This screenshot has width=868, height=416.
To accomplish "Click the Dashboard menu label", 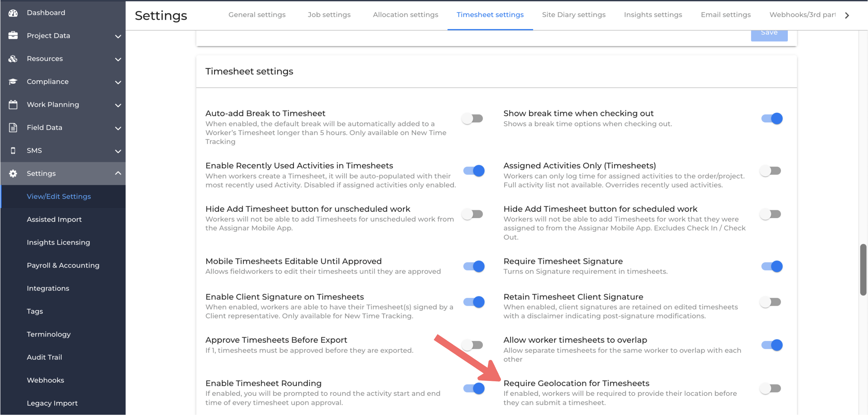I will (46, 13).
